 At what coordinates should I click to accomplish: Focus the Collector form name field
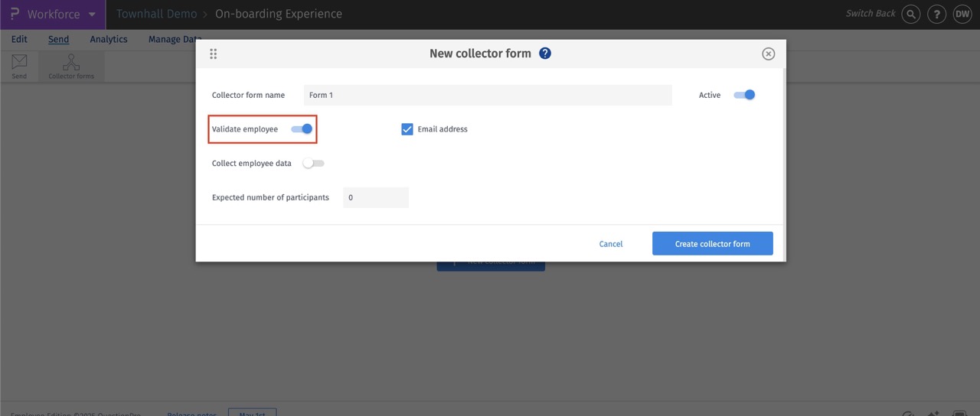(x=488, y=95)
